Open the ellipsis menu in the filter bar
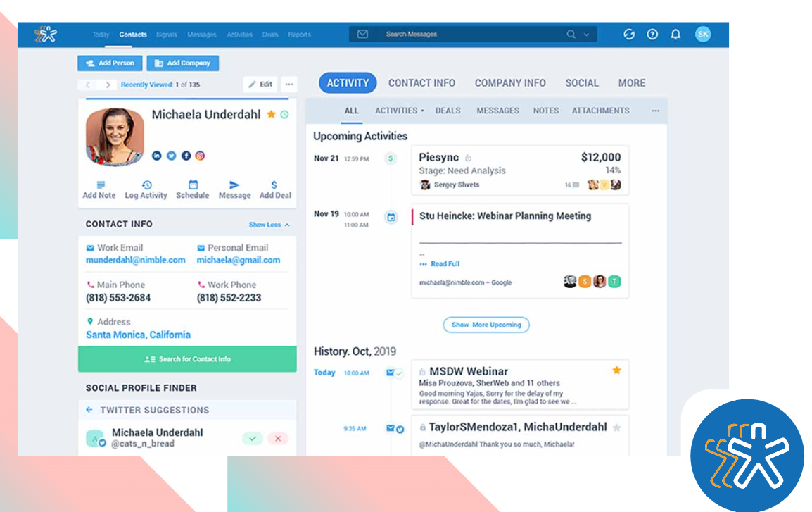Viewport: 812px width, 512px height. coord(656,111)
